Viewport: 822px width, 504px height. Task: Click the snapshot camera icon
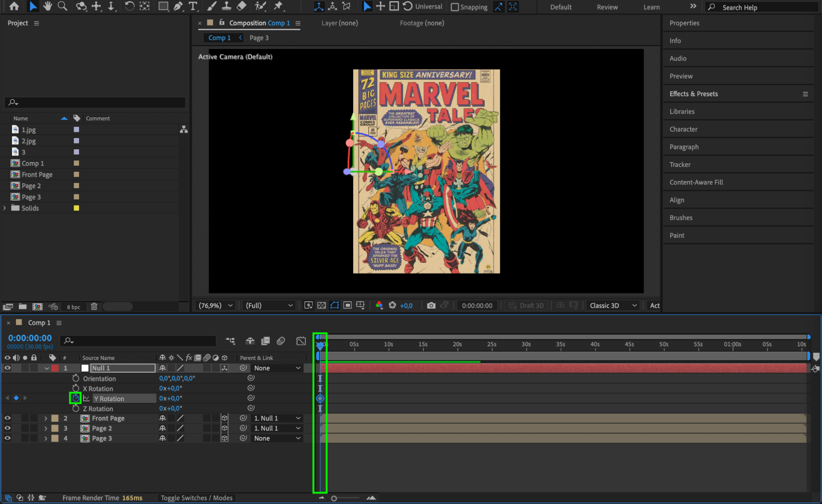pyautogui.click(x=431, y=305)
